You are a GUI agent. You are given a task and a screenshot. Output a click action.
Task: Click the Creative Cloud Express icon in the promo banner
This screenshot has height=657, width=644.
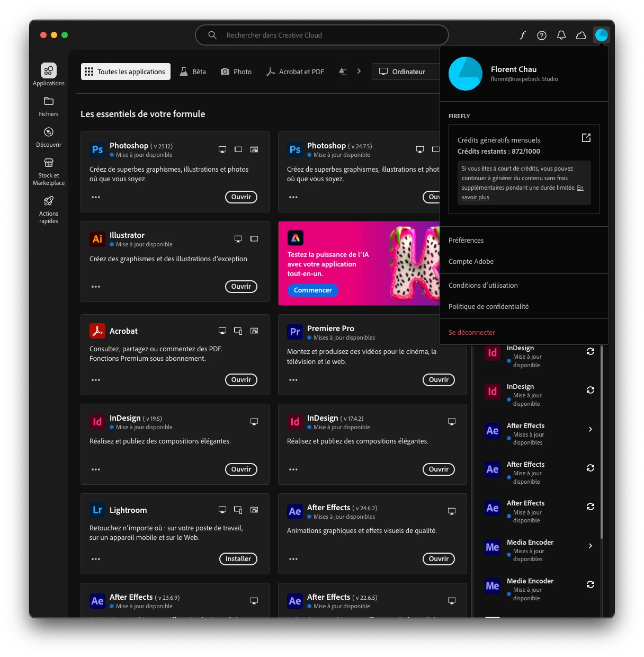(296, 238)
